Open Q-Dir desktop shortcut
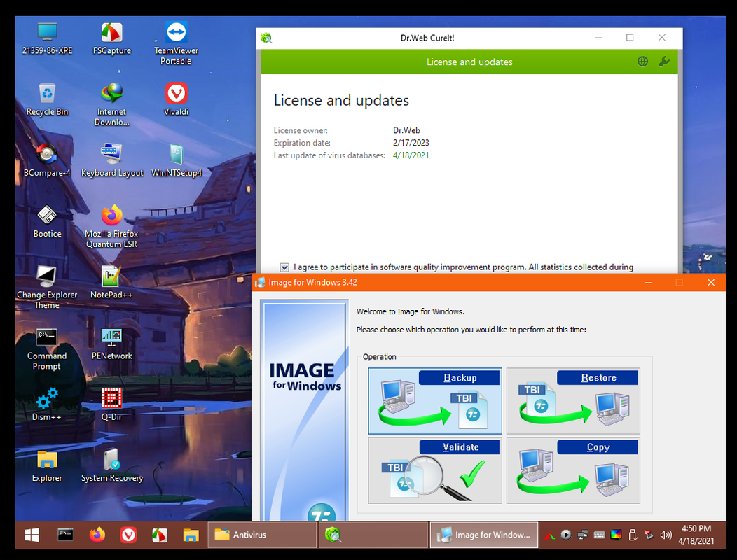 click(112, 405)
